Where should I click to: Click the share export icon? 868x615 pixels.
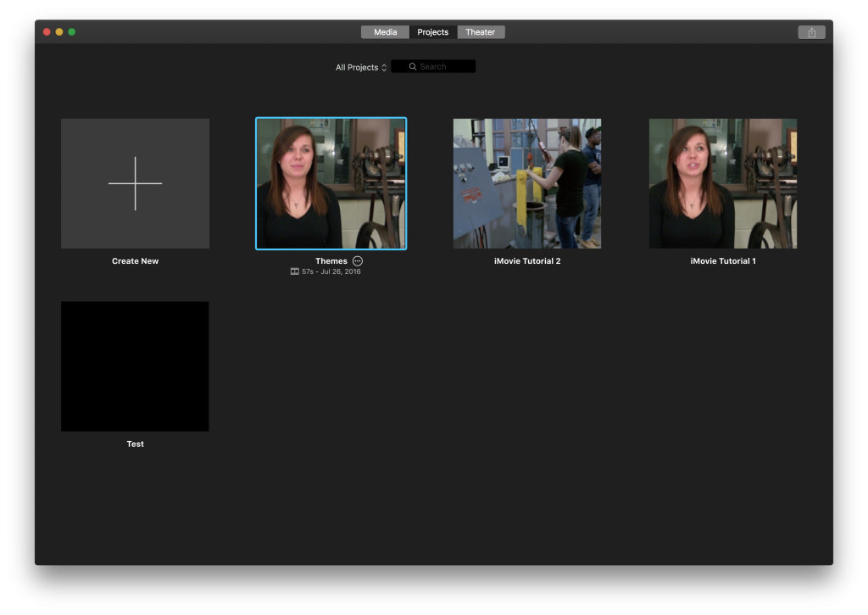pos(811,33)
